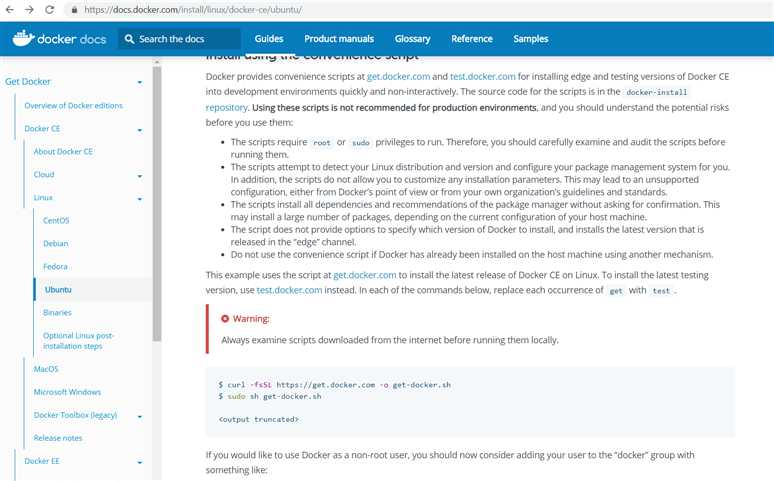Expand the Cloud section arrow
The image size is (774, 481).
140,176
